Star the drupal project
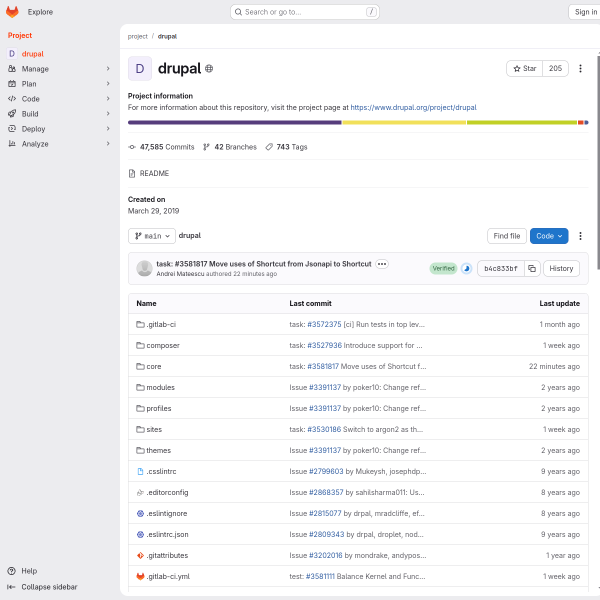600x600 pixels. pos(524,69)
